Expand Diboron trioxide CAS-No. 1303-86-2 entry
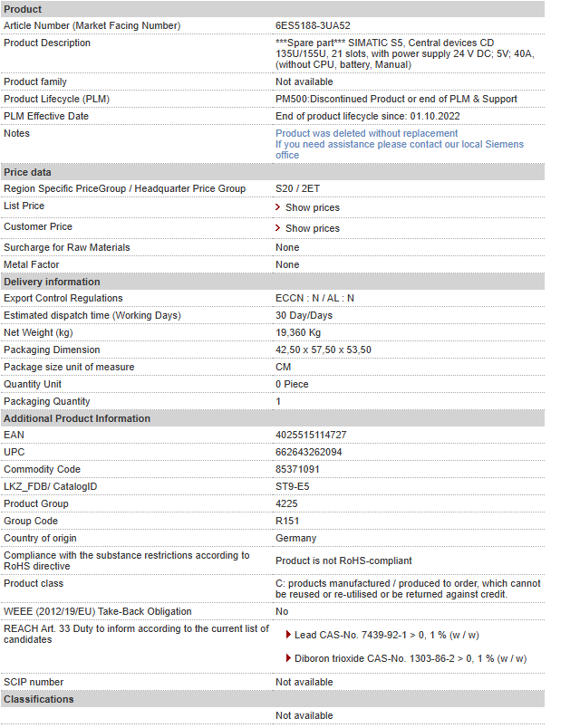The image size is (570, 728). coord(411,659)
